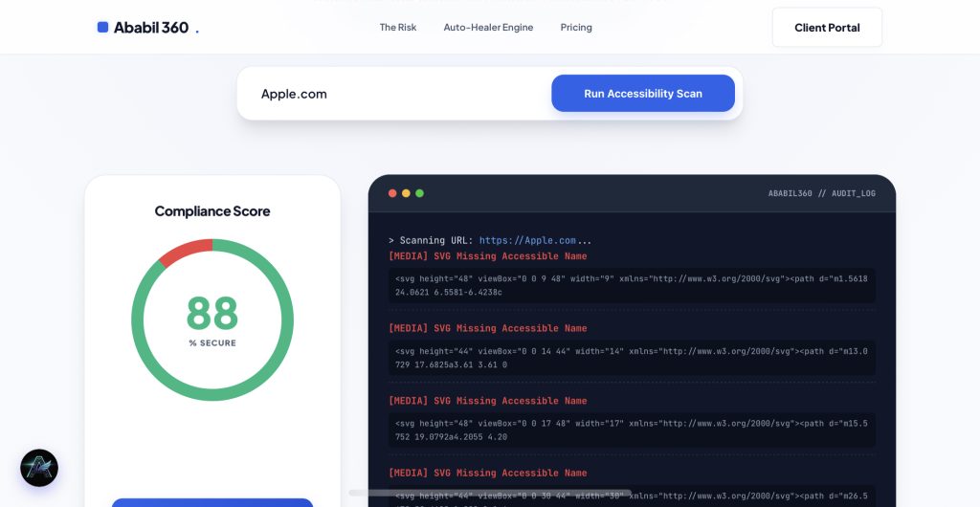Click the red segment of the compliance ring
Screen dimensions: 980x507
[x=185, y=253]
